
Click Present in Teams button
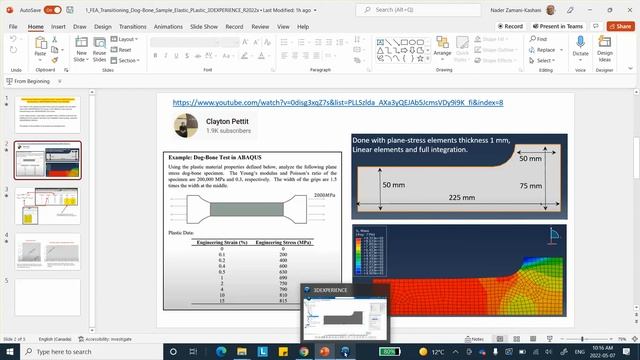558,26
